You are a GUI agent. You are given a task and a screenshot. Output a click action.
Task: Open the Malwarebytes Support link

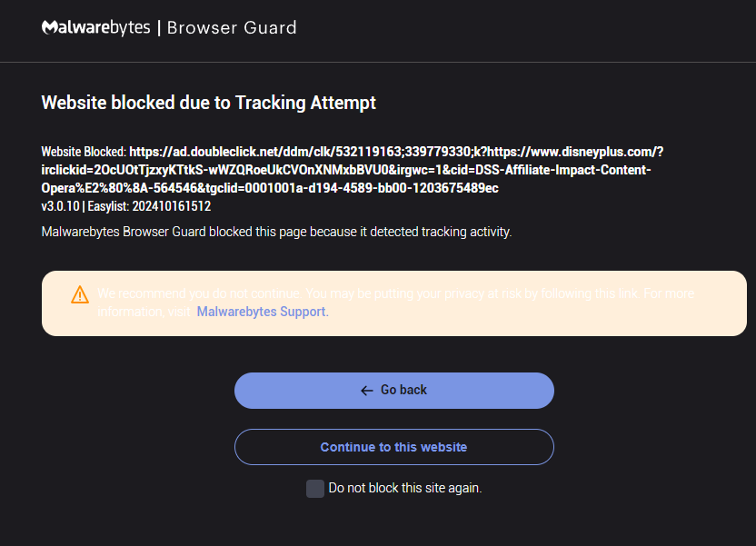coord(262,312)
